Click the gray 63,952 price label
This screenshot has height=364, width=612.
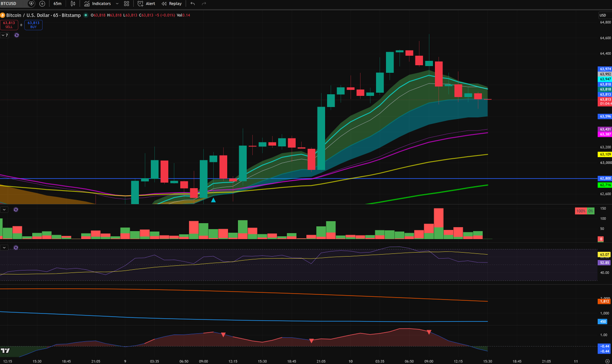click(605, 74)
